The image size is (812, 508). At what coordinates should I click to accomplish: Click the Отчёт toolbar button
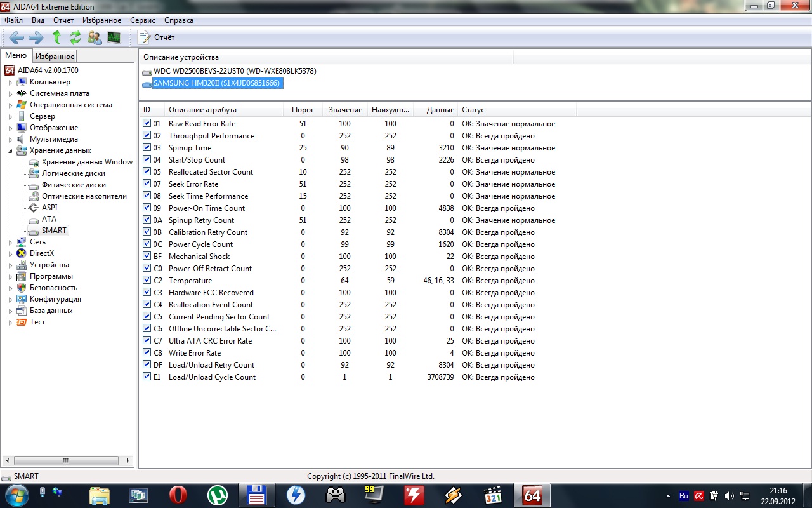tap(156, 37)
